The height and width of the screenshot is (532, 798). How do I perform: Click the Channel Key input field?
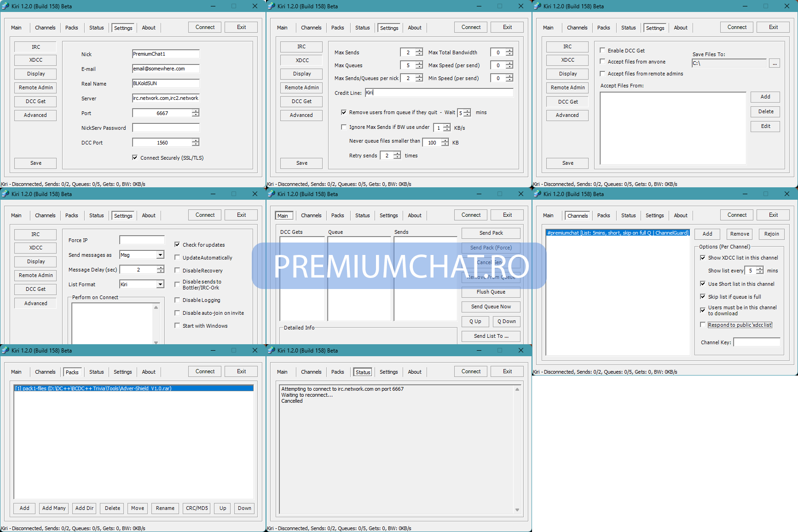pyautogui.click(x=757, y=342)
